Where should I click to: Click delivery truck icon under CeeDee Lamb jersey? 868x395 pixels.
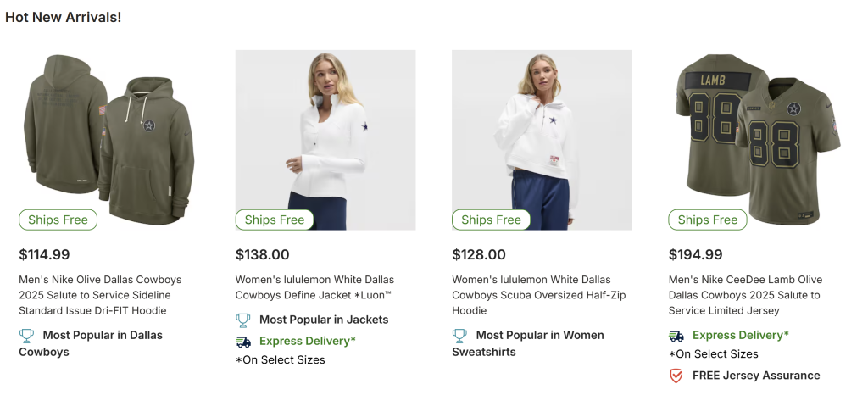click(x=676, y=335)
